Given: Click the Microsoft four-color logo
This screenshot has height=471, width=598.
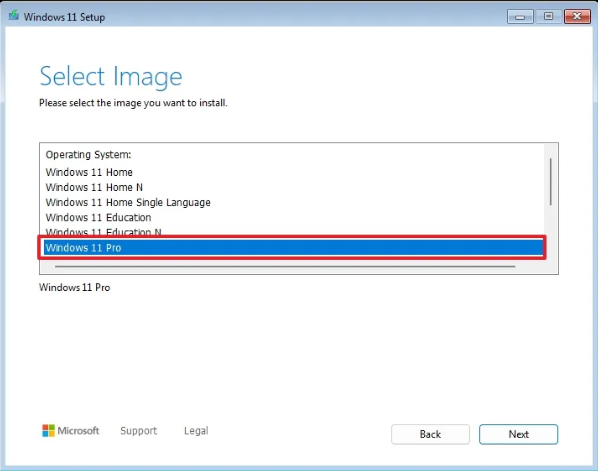Looking at the screenshot, I should coord(48,431).
